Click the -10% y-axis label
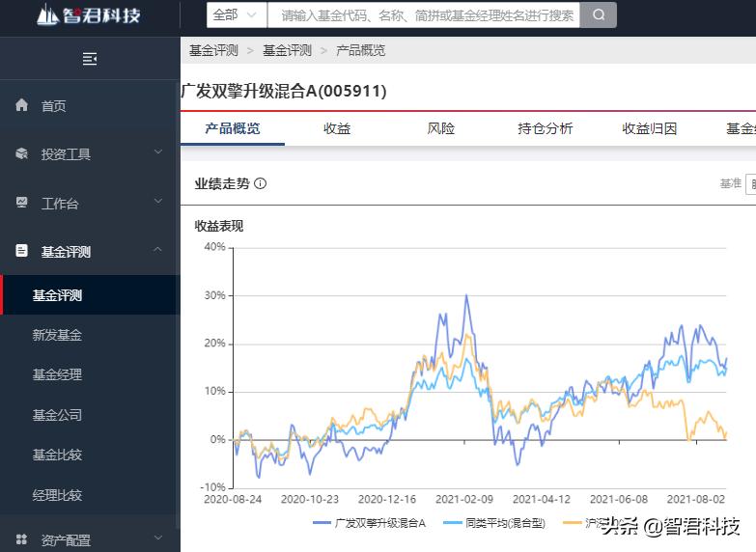Screen dimensions: 756x552 [x=212, y=487]
